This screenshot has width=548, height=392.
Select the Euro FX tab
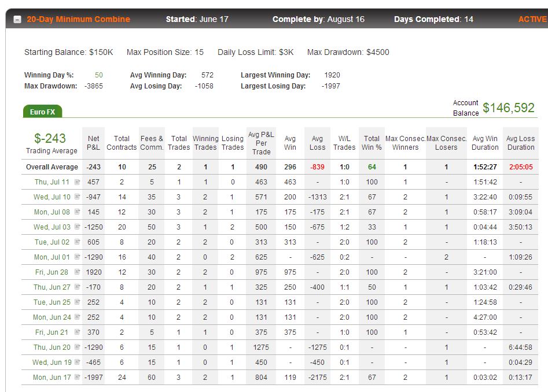(x=43, y=112)
